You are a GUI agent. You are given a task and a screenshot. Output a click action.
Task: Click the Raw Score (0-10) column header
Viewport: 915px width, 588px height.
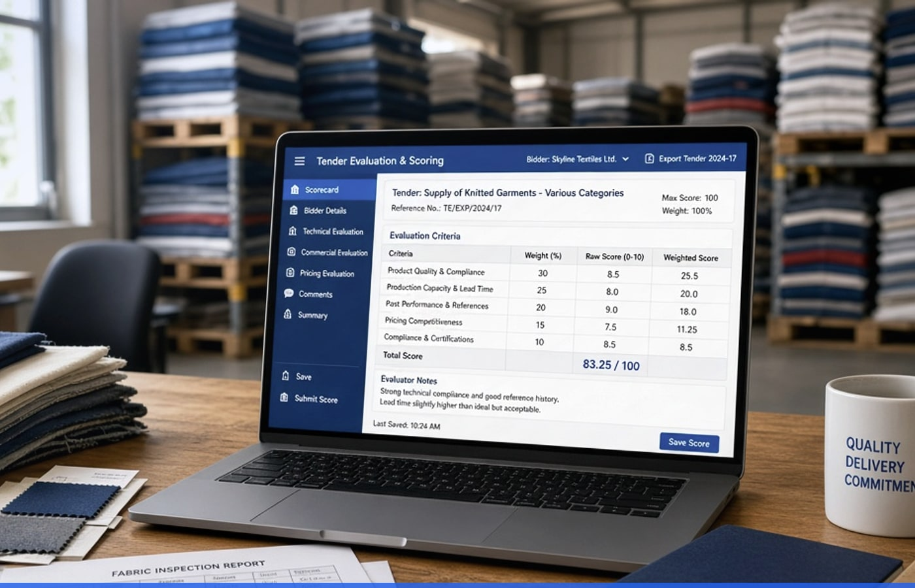tap(614, 257)
